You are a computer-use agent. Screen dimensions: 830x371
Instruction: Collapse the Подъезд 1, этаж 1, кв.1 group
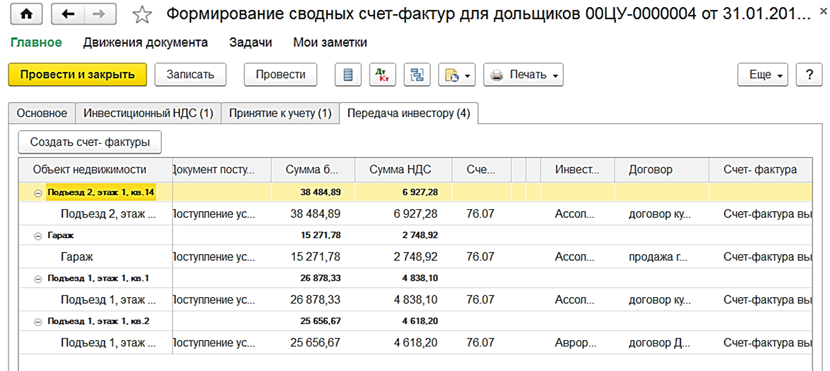(x=37, y=278)
